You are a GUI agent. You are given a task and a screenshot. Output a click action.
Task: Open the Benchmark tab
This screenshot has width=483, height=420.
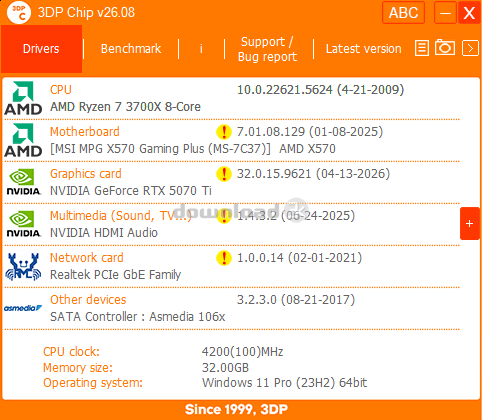pos(131,49)
